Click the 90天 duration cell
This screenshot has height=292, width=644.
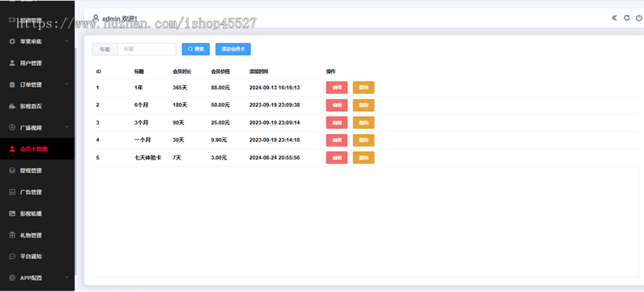click(179, 122)
